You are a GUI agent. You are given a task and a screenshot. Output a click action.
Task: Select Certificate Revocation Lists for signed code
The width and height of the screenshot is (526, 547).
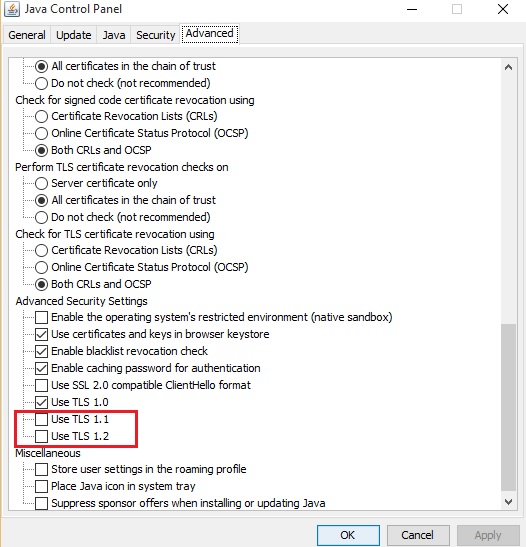41,116
